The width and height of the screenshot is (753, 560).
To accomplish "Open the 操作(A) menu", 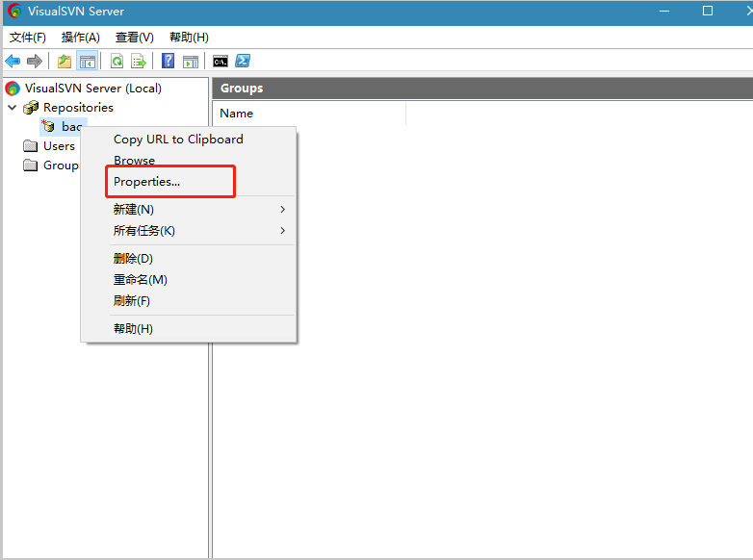I will 80,38.
